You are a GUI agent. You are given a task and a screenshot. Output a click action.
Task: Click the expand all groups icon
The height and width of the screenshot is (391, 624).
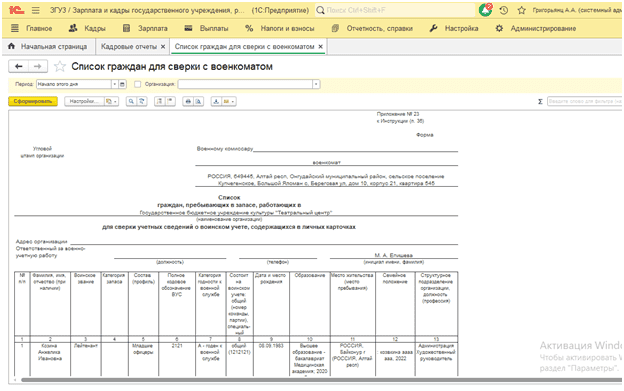pos(159,101)
